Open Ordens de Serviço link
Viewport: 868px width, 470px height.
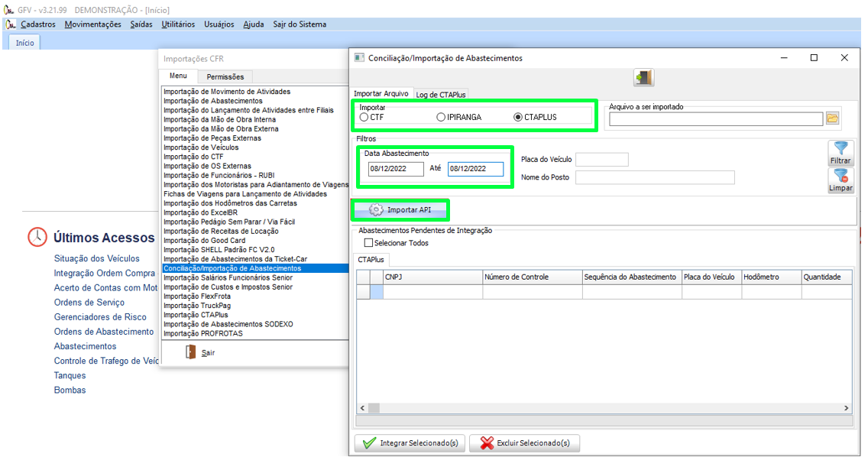tap(89, 303)
